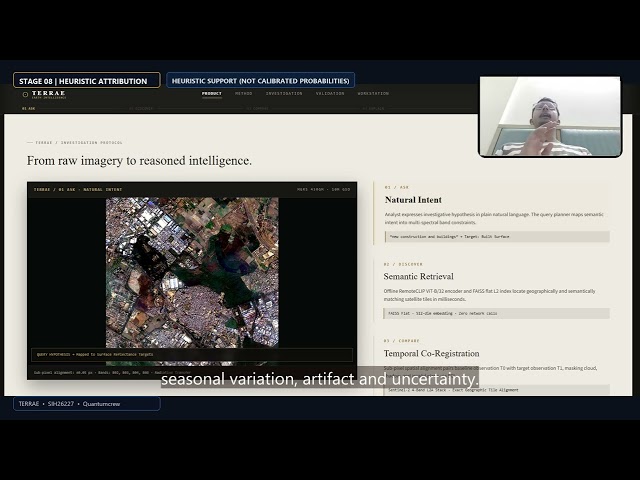Screen dimensions: 640x480
Task: Open the Method nav tab
Action: coord(244,93)
